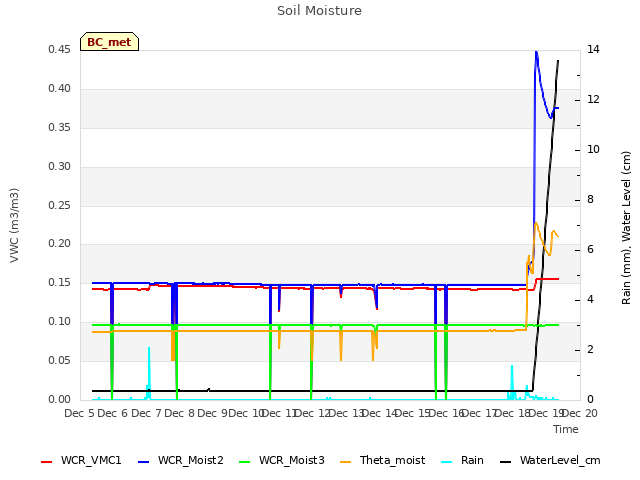The height and width of the screenshot is (480, 640).
Task: Click the Soil Moisture chart title
Action: [319, 10]
